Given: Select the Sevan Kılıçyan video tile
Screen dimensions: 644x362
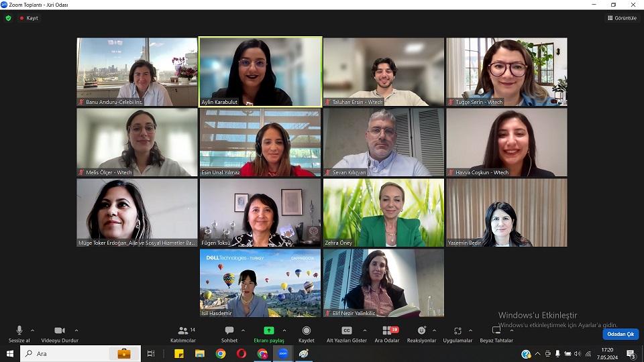Looking at the screenshot, I should [x=384, y=142].
